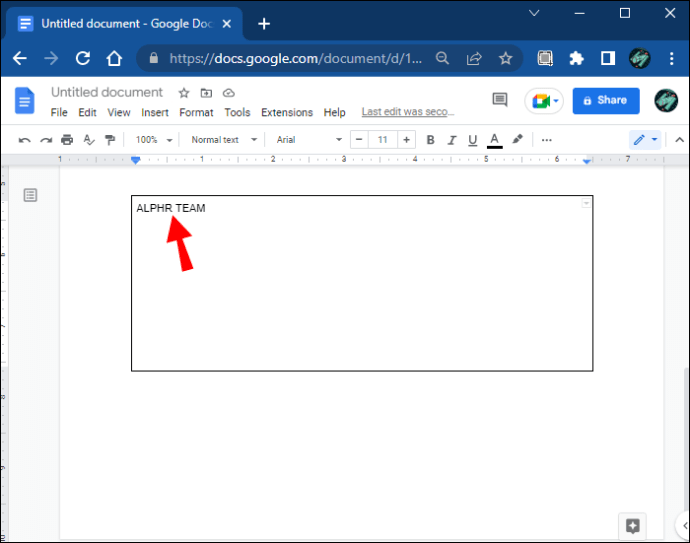Show document outline icon
The height and width of the screenshot is (543, 690).
coord(30,195)
